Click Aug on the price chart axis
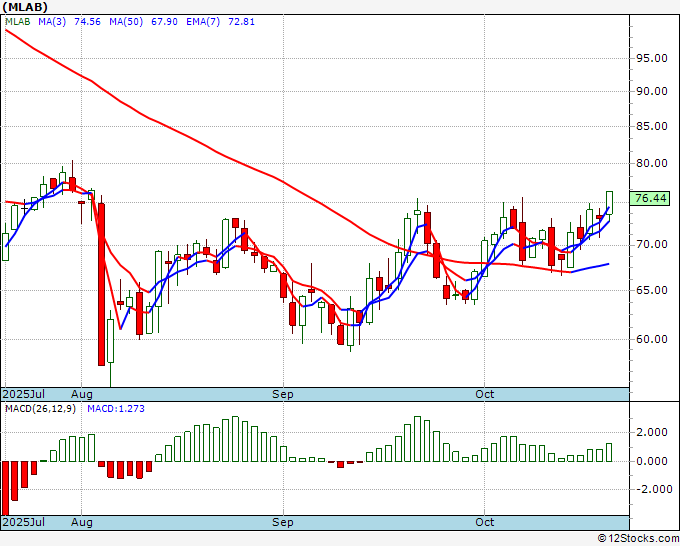 (x=82, y=394)
